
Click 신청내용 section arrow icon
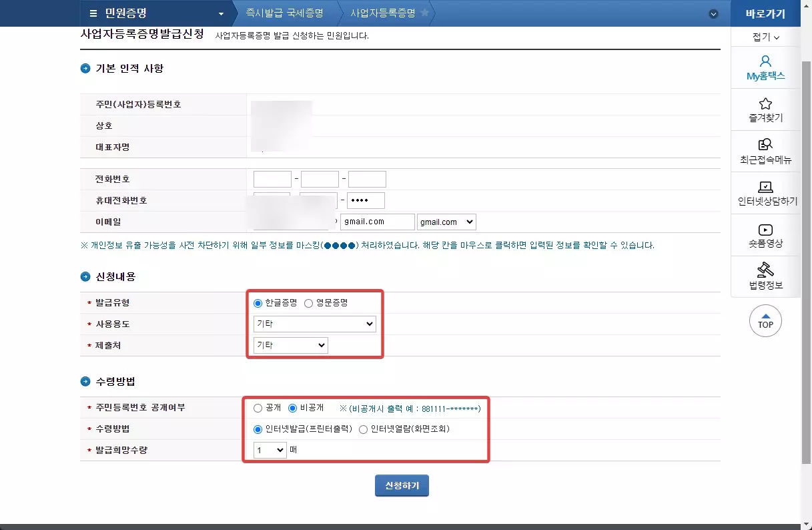(85, 277)
